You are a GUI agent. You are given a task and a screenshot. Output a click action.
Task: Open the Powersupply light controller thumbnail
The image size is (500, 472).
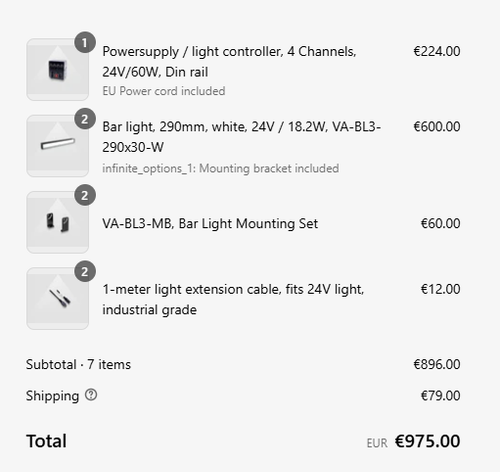(58, 69)
